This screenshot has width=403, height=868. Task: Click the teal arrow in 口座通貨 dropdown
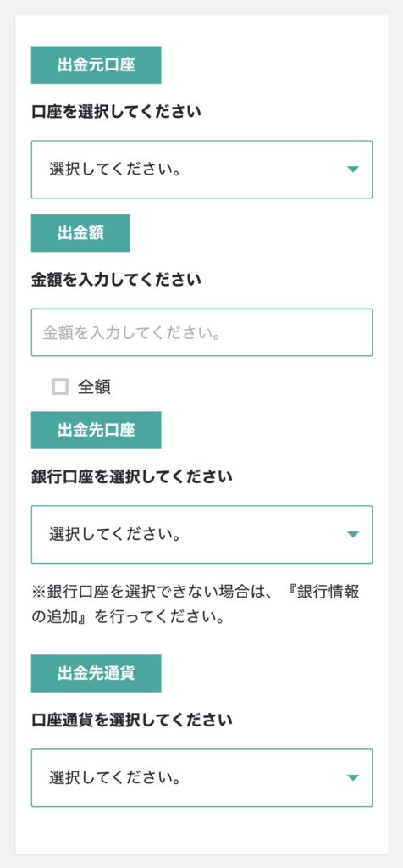[353, 778]
